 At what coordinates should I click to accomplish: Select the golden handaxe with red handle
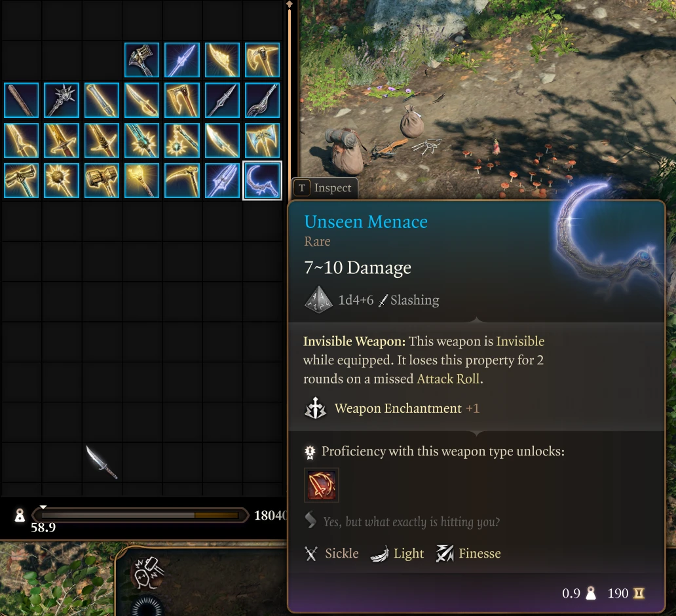tap(182, 100)
